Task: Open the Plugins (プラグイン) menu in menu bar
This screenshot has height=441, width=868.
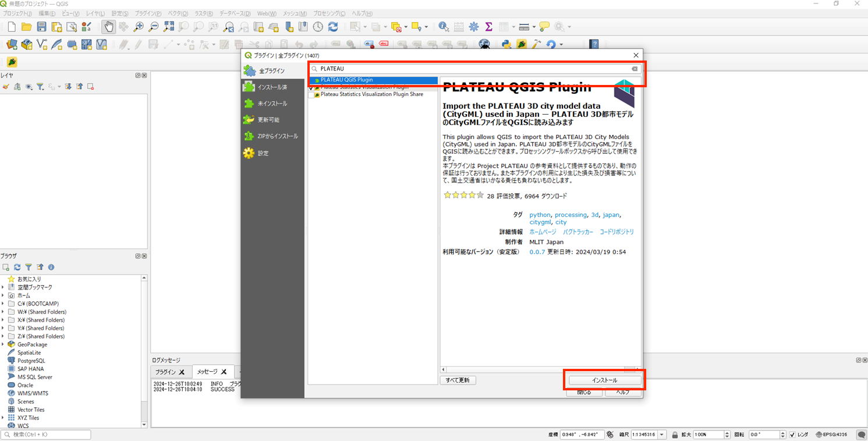Action: (x=148, y=13)
